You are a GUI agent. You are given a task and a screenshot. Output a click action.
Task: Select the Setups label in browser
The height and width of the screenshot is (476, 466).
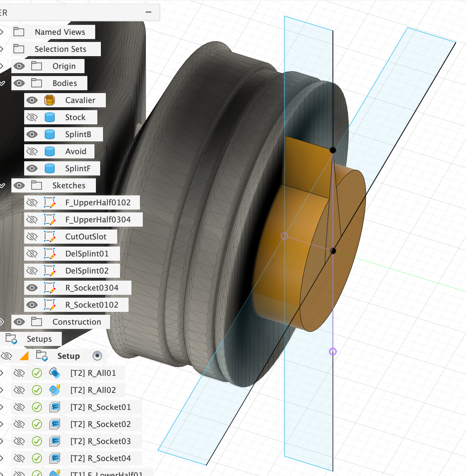[x=39, y=339]
